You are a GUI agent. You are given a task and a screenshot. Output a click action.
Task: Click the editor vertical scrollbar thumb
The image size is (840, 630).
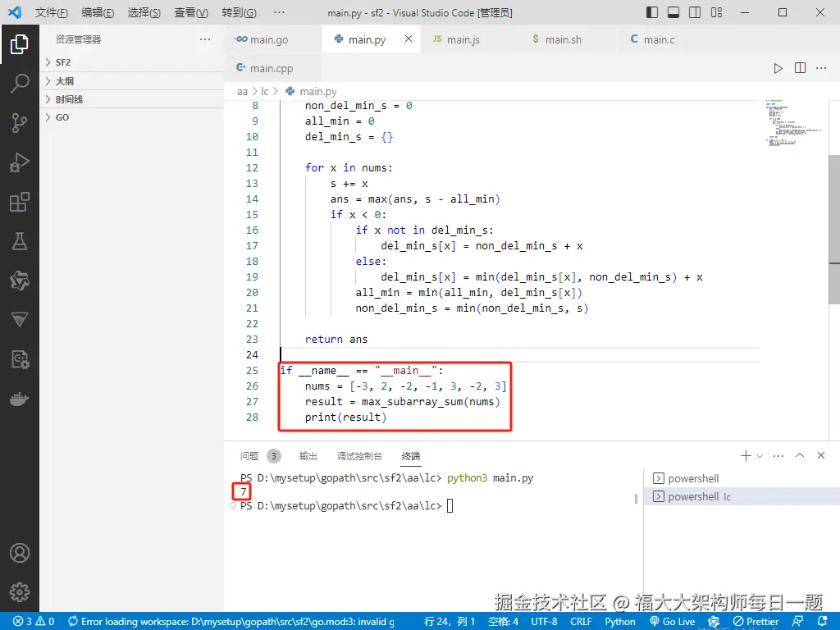(834, 230)
